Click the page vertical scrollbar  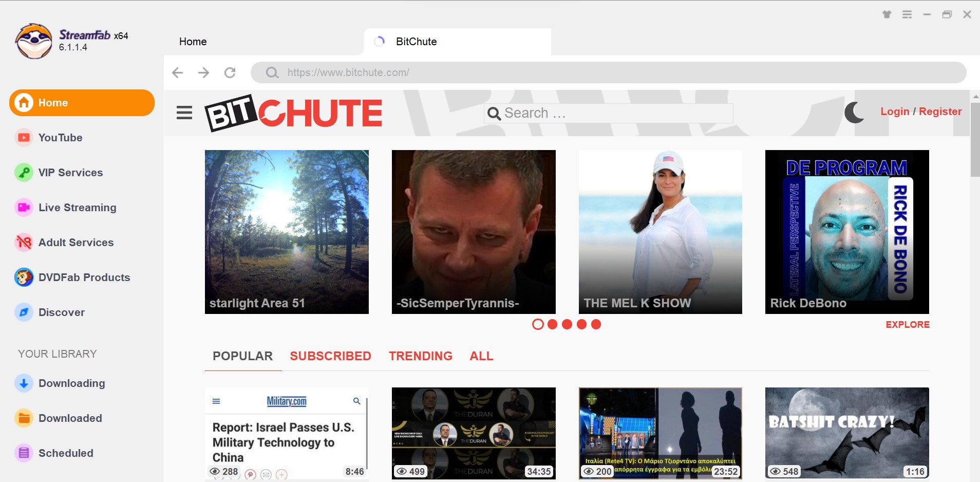pos(975,140)
